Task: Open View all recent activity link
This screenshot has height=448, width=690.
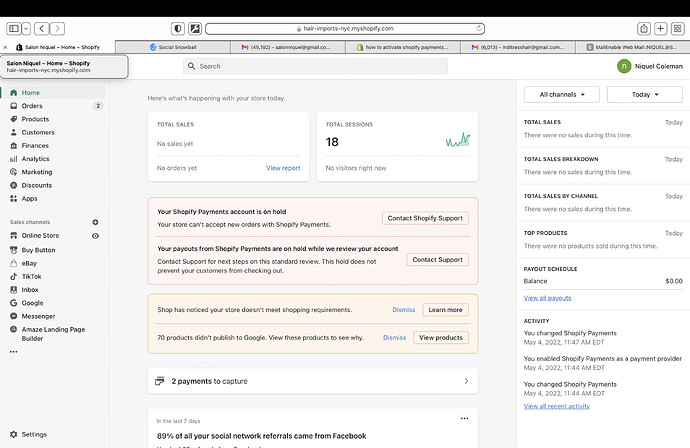Action: (557, 406)
